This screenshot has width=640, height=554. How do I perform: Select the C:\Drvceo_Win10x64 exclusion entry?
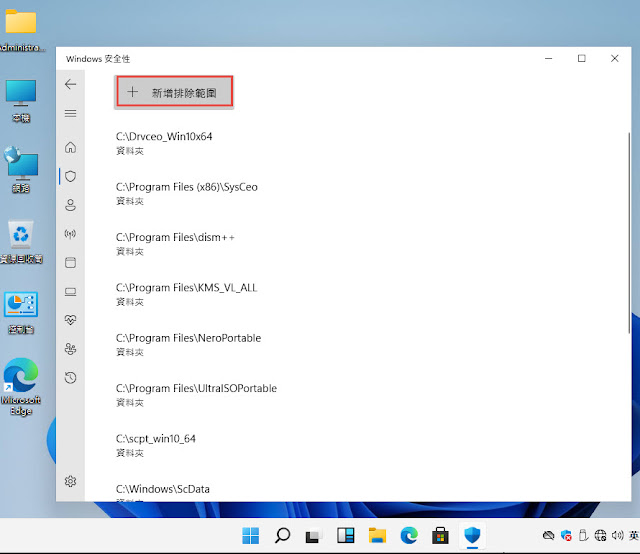pos(164,143)
